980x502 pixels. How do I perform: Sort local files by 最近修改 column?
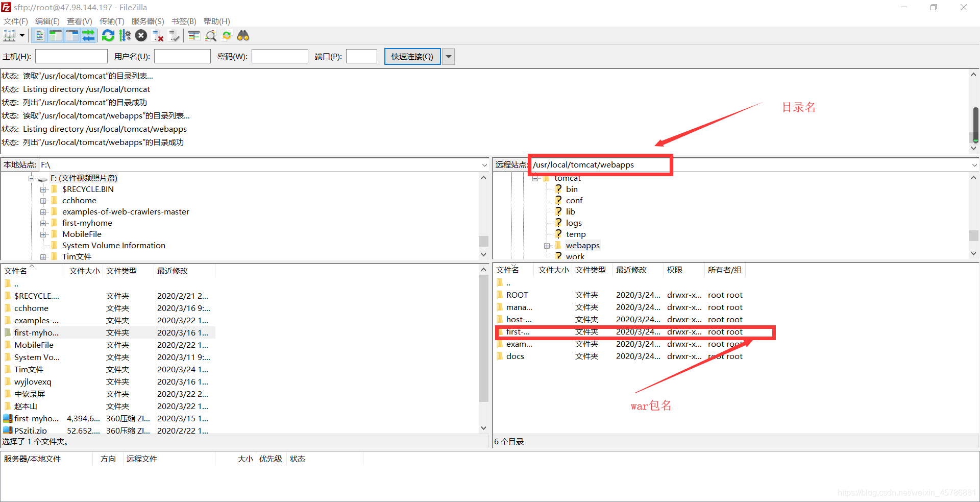tap(184, 271)
